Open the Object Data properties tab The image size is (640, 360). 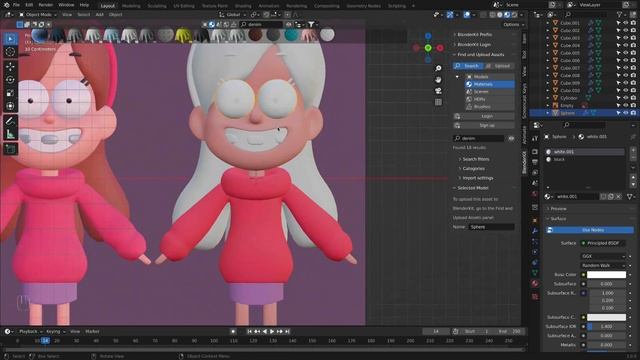coord(535,273)
